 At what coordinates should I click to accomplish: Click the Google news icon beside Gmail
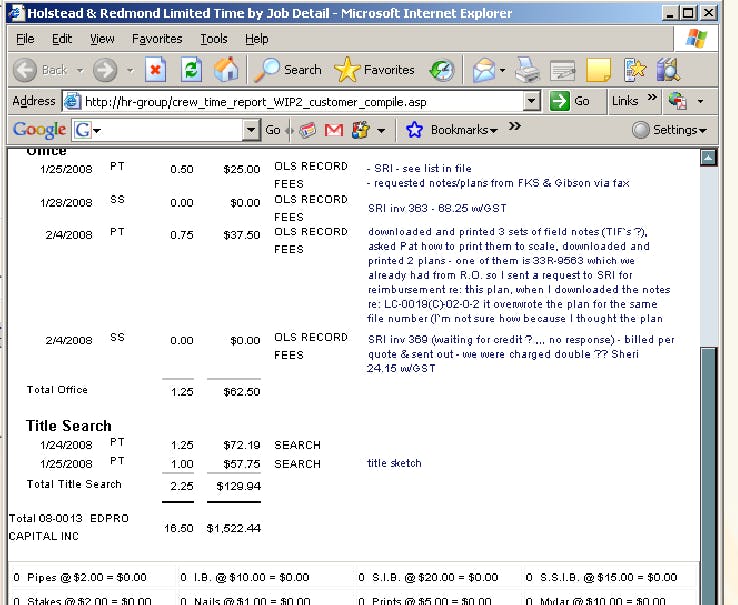[x=308, y=129]
